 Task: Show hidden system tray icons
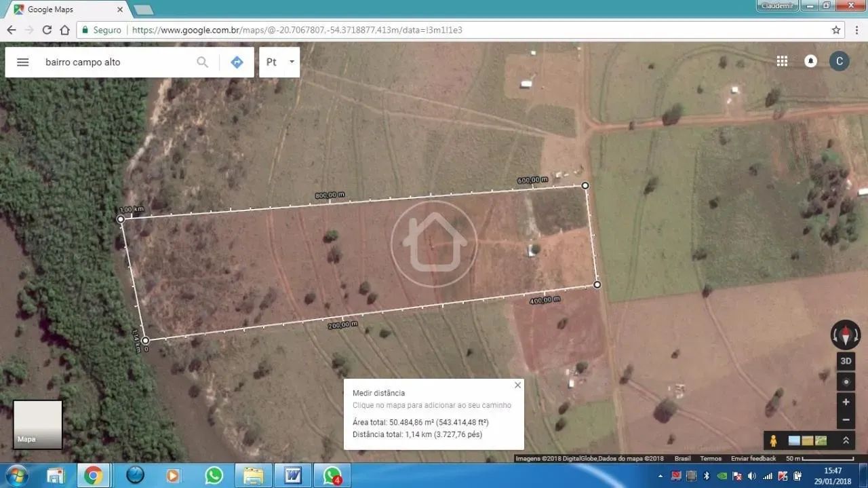pyautogui.click(x=660, y=476)
